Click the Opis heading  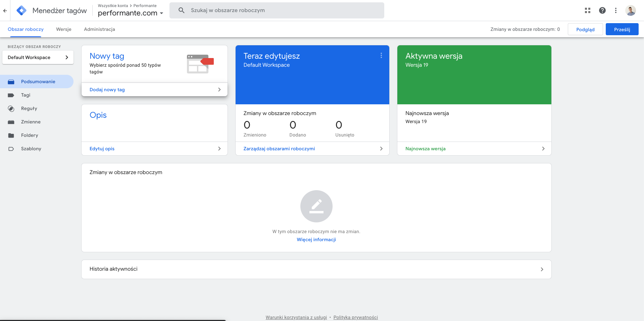tap(98, 115)
